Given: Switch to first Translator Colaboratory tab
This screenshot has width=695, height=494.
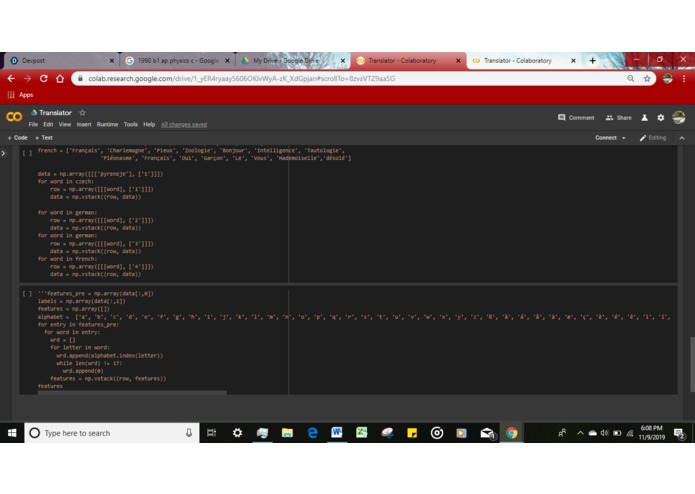Looking at the screenshot, I should point(408,61).
